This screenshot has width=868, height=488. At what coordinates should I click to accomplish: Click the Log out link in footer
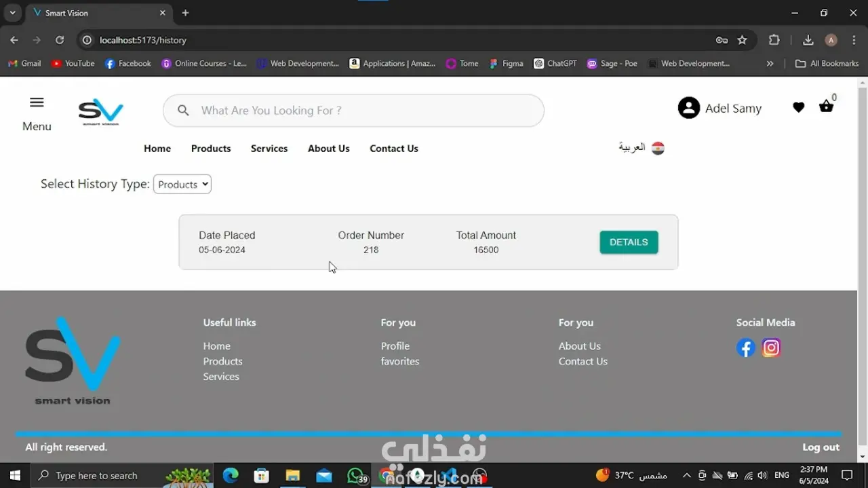tap(821, 447)
